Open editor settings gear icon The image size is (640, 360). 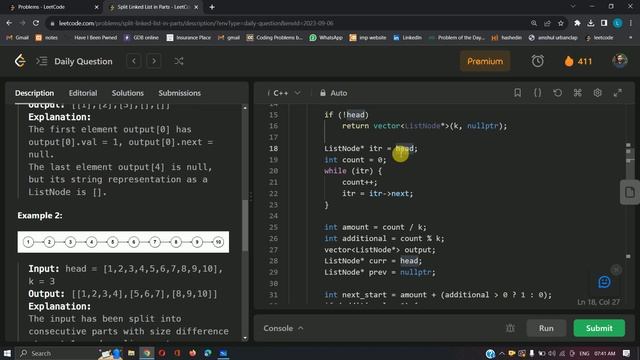(597, 93)
